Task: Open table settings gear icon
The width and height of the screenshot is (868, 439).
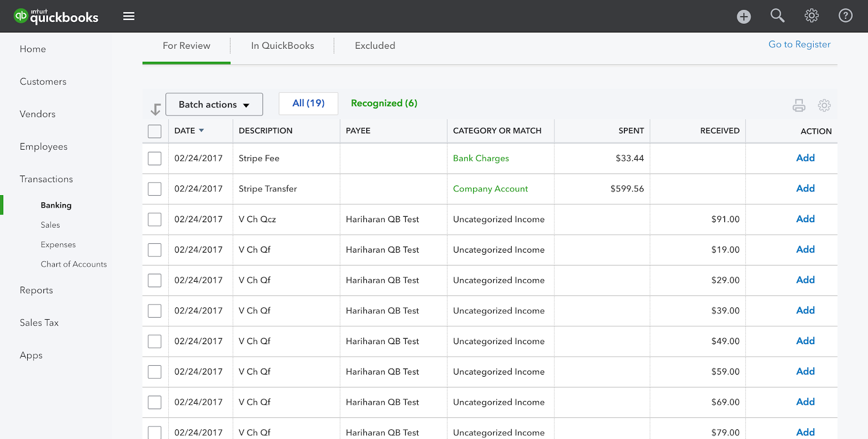Action: [824, 105]
